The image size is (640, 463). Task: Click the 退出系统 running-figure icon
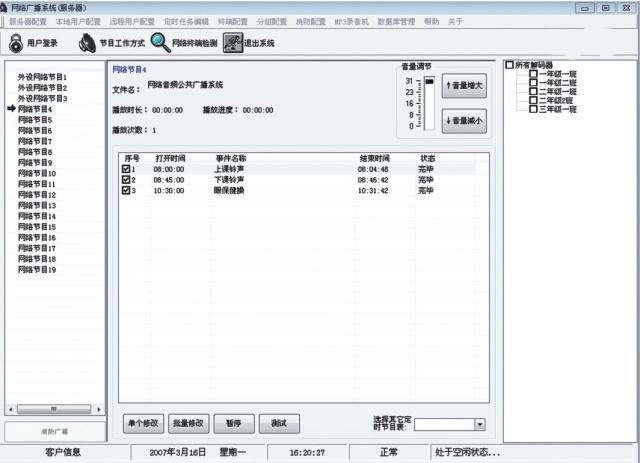point(233,43)
